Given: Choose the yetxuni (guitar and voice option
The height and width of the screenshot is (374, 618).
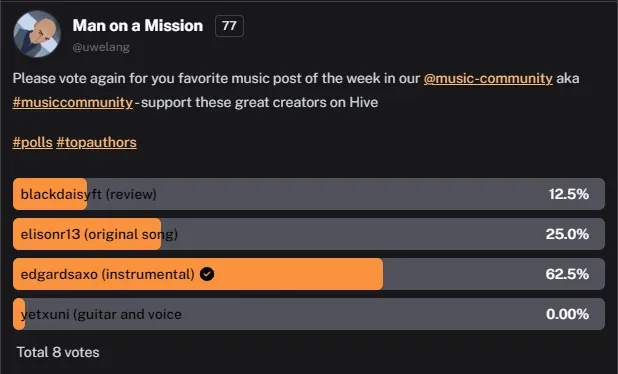Looking at the screenshot, I should 309,314.
